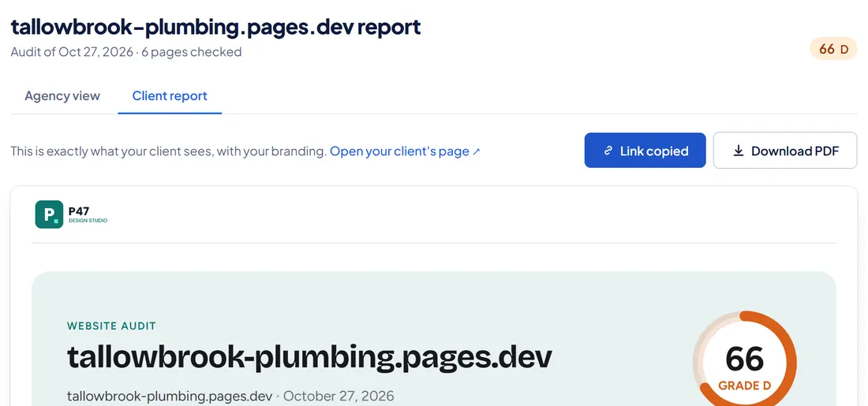Click the WEBSITE AUDIT label
868x406 pixels.
(x=111, y=326)
